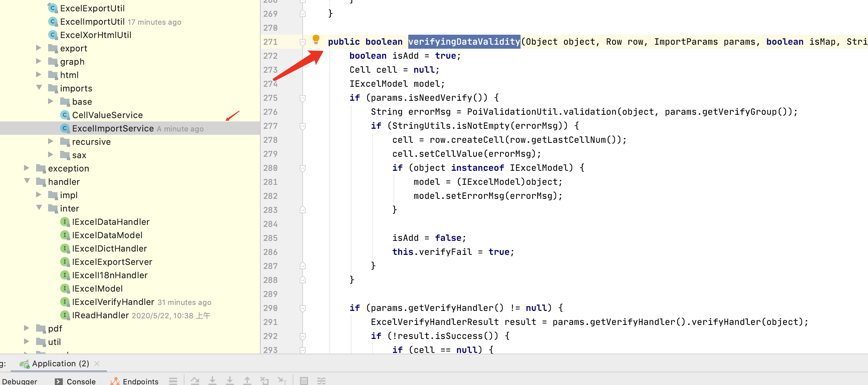
Task: Switch to the Console tab
Action: point(81,381)
